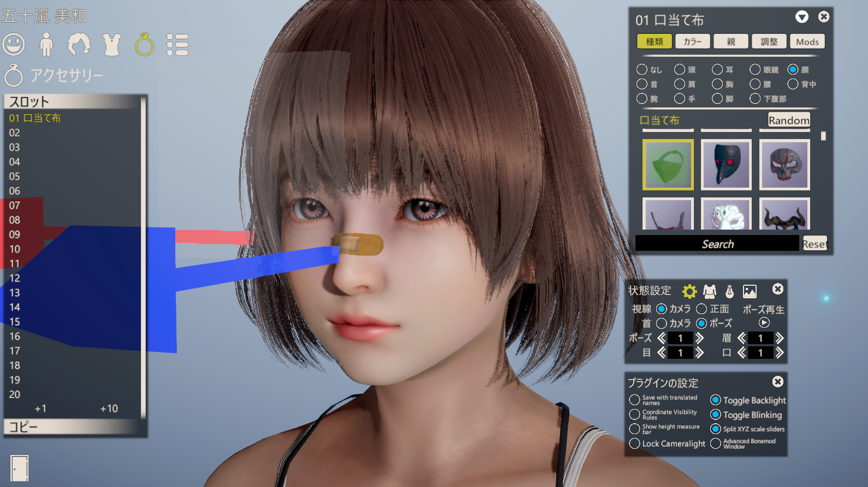Click the accessory Search field

(x=717, y=244)
